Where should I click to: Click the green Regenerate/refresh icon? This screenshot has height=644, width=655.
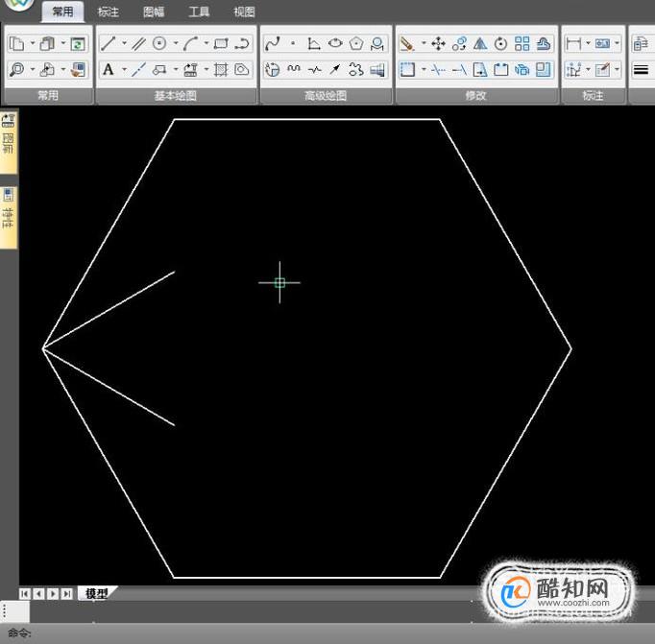(x=78, y=43)
